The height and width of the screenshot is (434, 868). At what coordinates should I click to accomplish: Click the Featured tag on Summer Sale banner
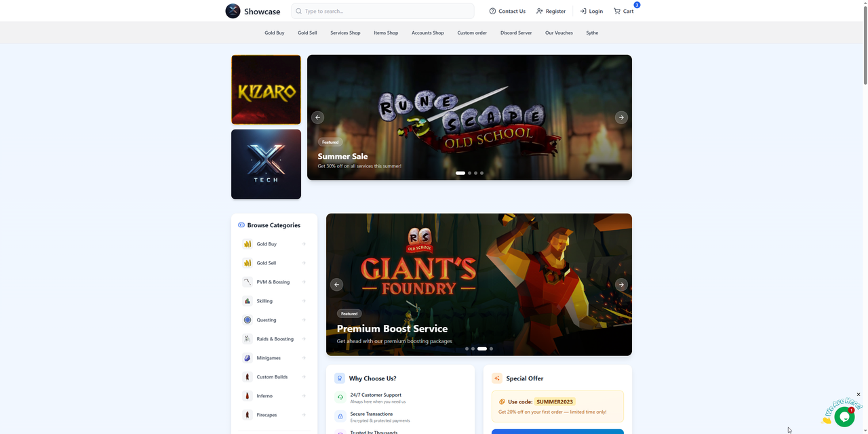330,142
